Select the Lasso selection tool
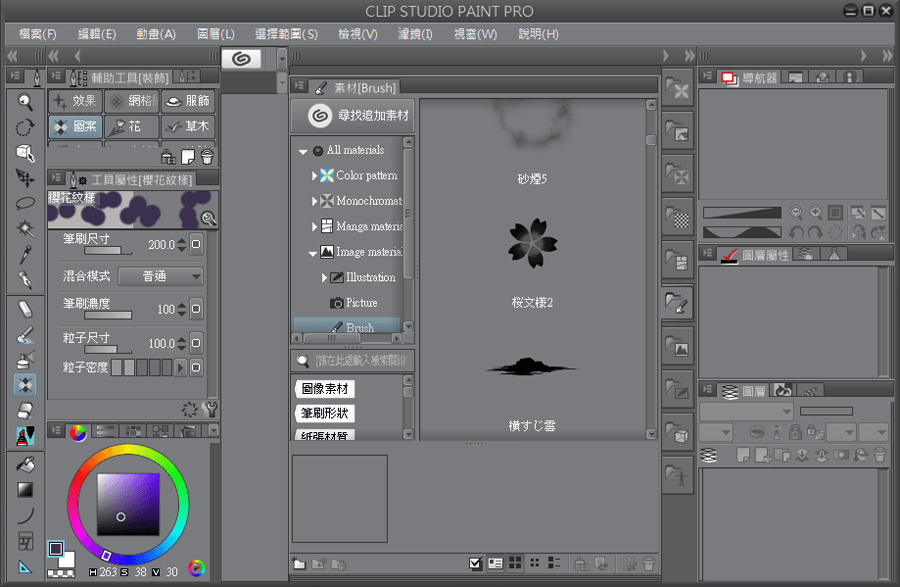This screenshot has width=900, height=587. point(25,203)
